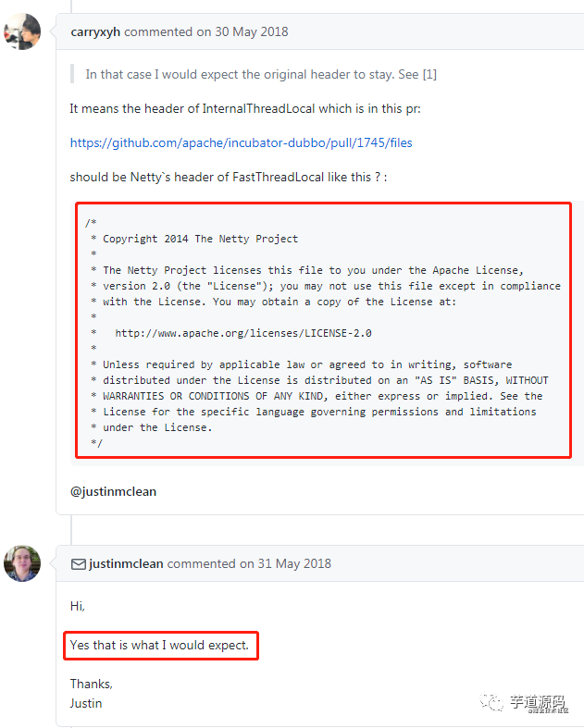Open the carryxyh username link
584x728 pixels.
pos(95,31)
